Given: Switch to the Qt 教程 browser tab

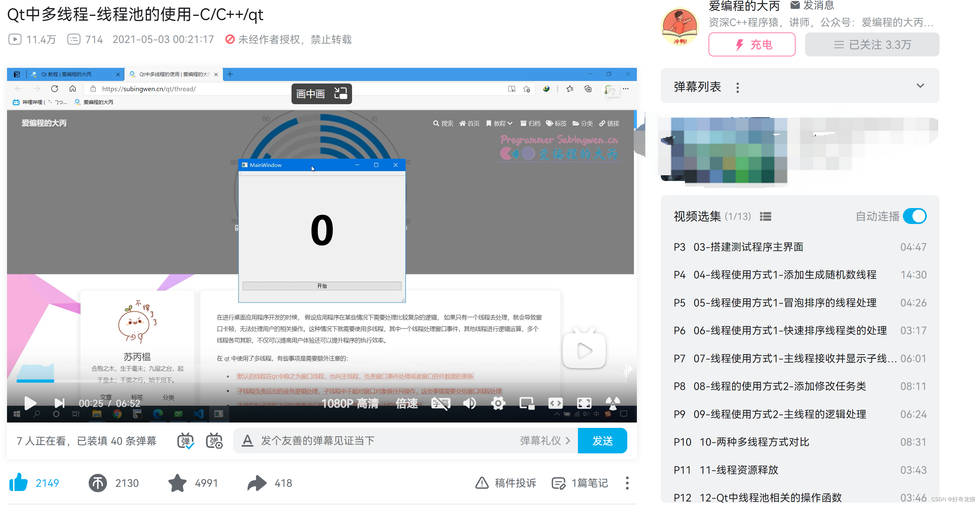Looking at the screenshot, I should [x=75, y=74].
